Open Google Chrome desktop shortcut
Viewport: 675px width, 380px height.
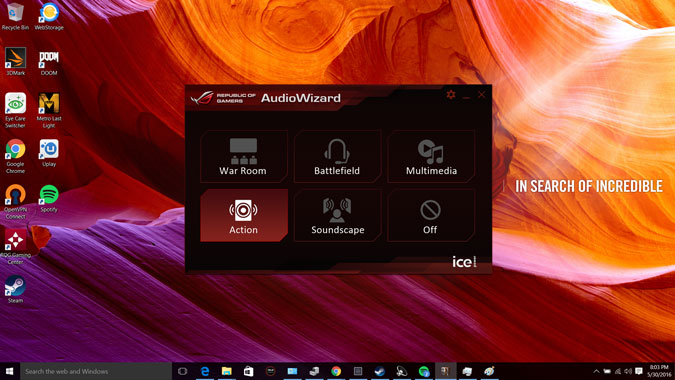pyautogui.click(x=15, y=156)
